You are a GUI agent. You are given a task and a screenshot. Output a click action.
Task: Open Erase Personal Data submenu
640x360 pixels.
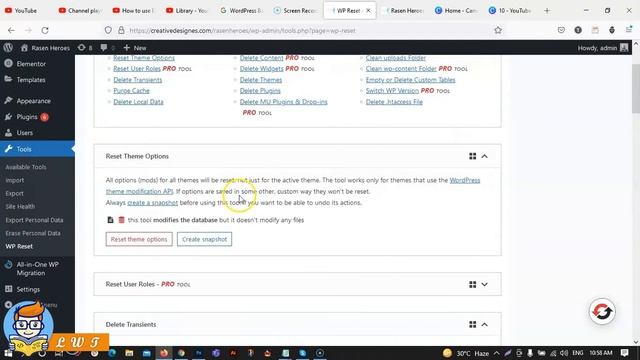(x=33, y=233)
